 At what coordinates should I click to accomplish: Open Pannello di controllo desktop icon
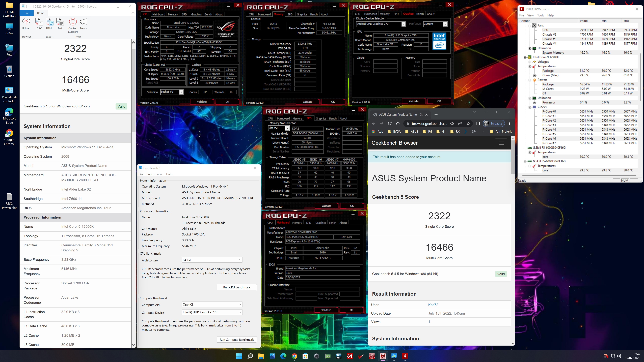(x=9, y=95)
